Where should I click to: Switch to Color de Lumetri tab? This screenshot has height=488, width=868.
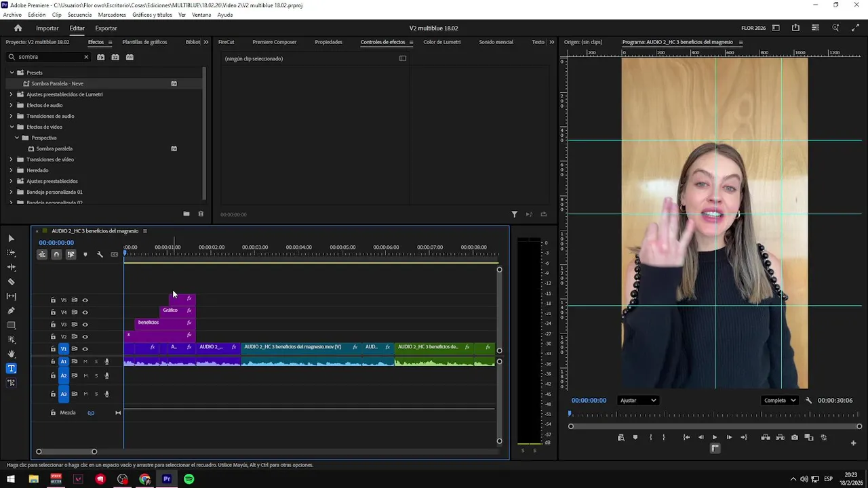pos(442,42)
